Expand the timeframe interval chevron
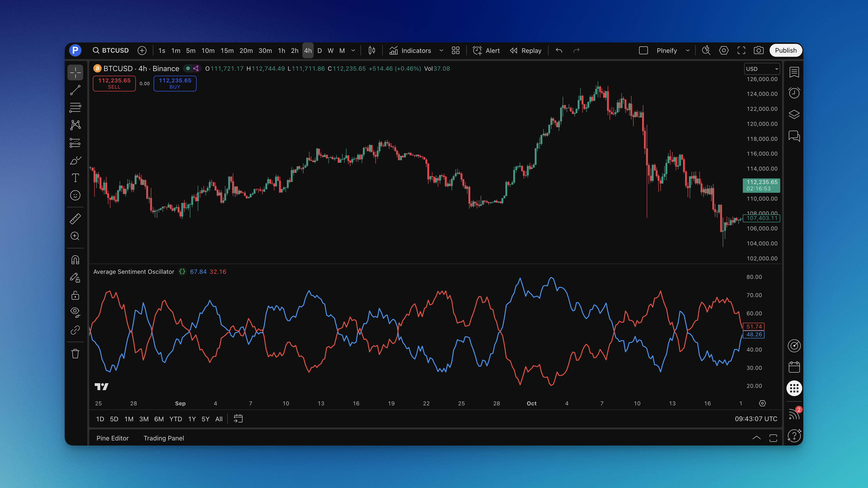Screen dimensions: 868x488 353,51
